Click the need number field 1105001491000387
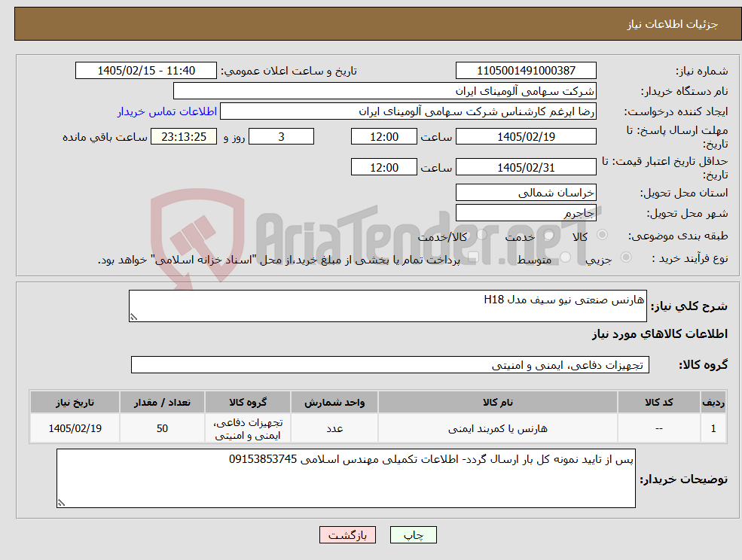 pos(526,71)
